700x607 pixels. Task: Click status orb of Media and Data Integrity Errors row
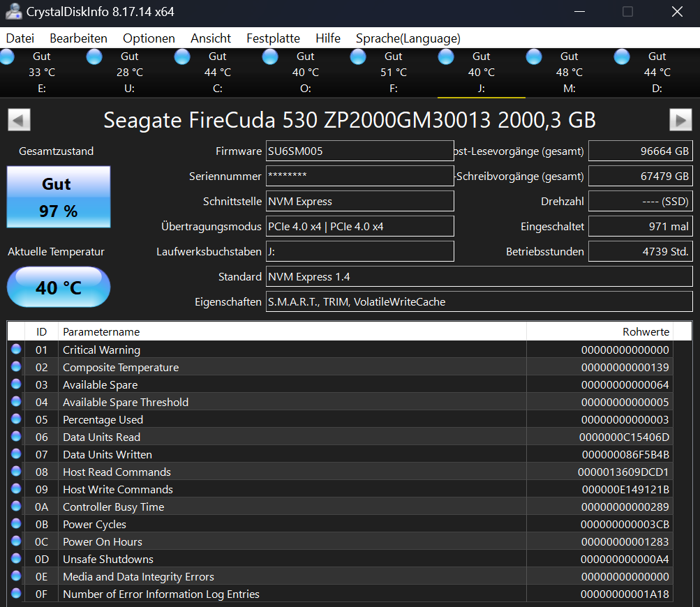[x=16, y=576]
